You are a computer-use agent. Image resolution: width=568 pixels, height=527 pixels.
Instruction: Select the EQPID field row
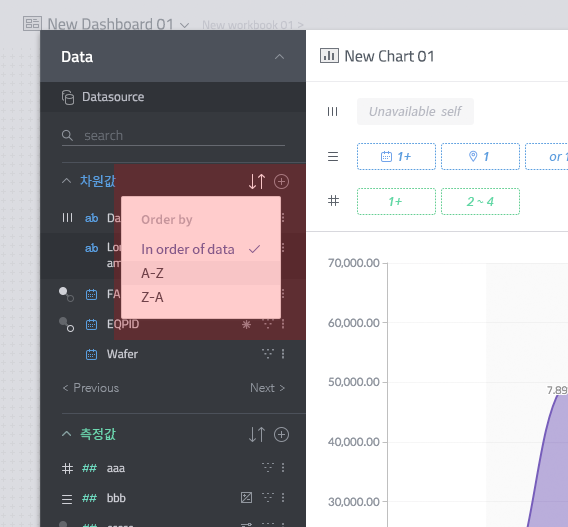(x=173, y=324)
